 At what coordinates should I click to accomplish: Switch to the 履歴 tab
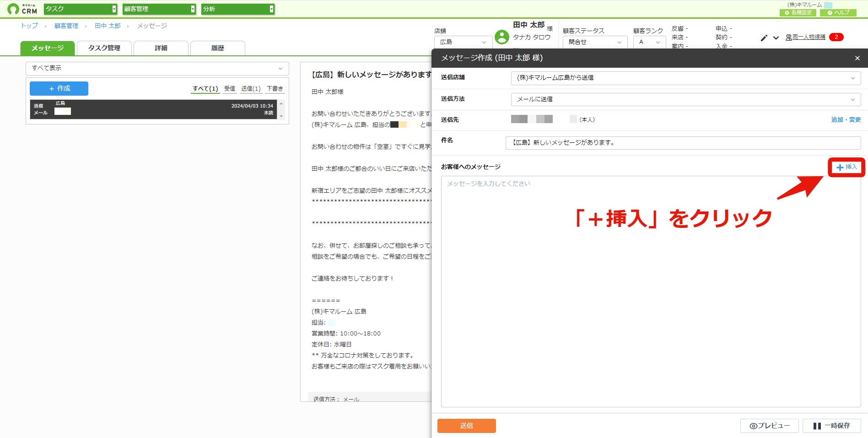218,48
